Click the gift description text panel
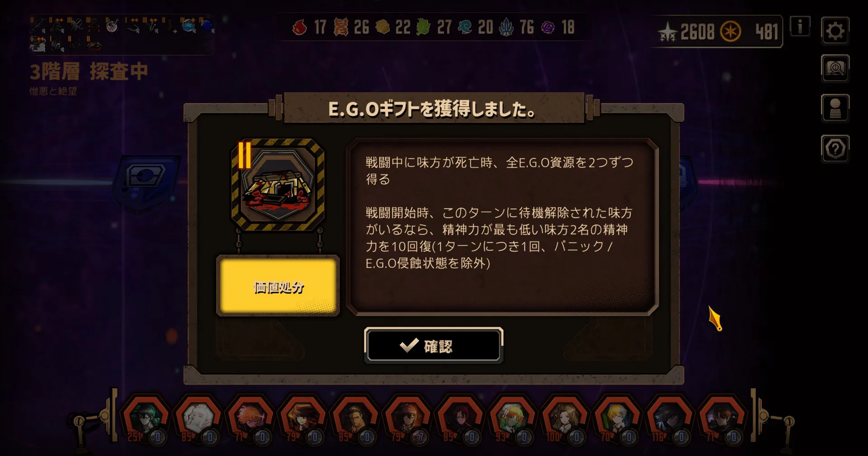868x456 pixels. click(502, 226)
